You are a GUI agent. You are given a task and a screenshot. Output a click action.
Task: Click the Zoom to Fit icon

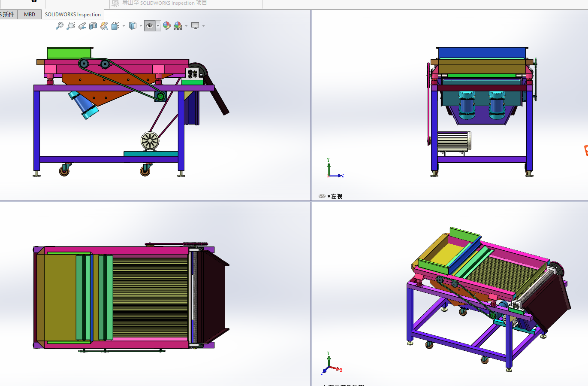click(60, 26)
